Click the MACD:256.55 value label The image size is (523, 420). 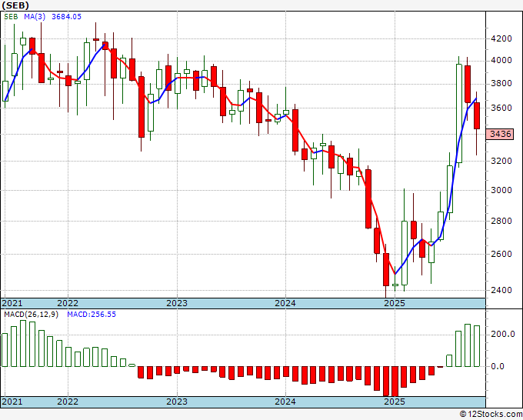point(92,315)
